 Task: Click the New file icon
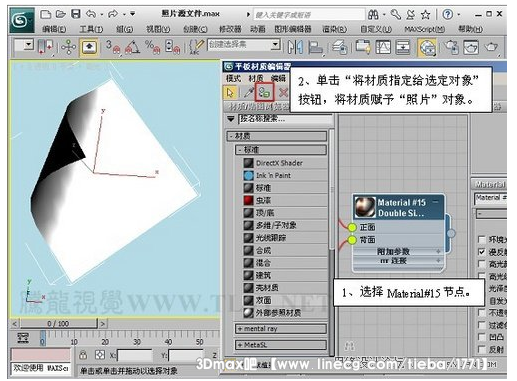point(46,14)
